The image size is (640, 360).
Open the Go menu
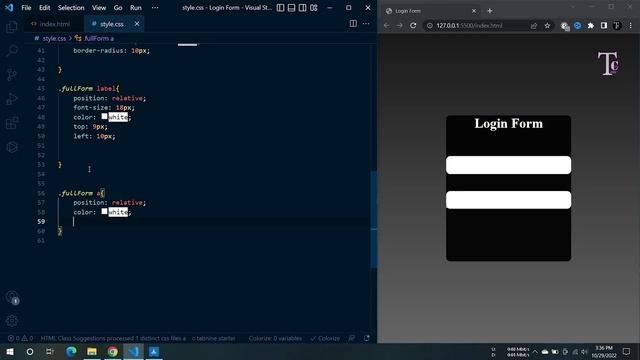click(x=118, y=8)
